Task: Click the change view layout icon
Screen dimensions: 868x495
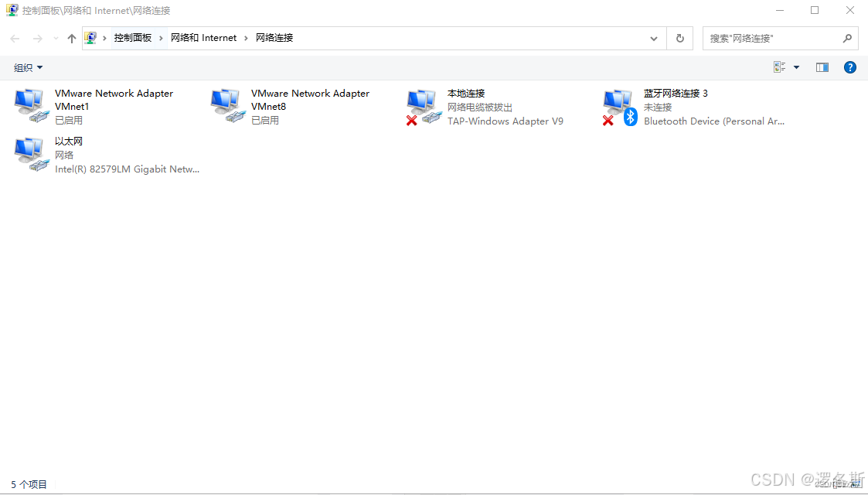Action: pyautogui.click(x=779, y=67)
